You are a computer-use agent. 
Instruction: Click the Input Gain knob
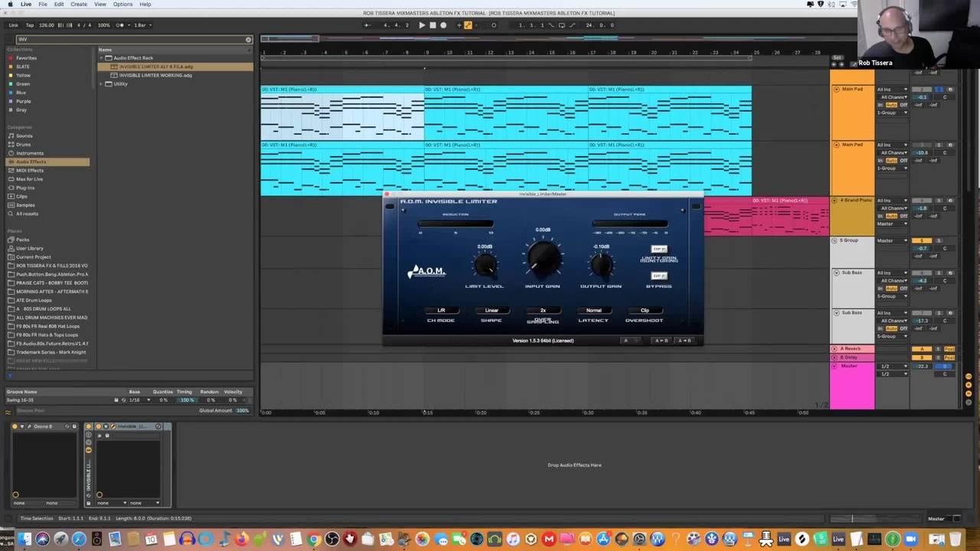(543, 257)
